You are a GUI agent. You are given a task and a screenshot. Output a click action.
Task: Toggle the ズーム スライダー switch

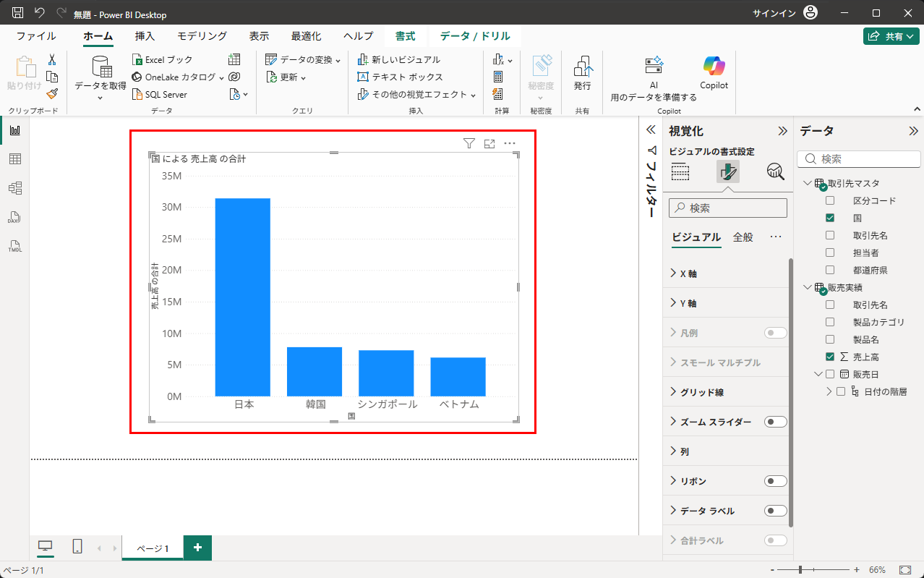click(x=776, y=422)
